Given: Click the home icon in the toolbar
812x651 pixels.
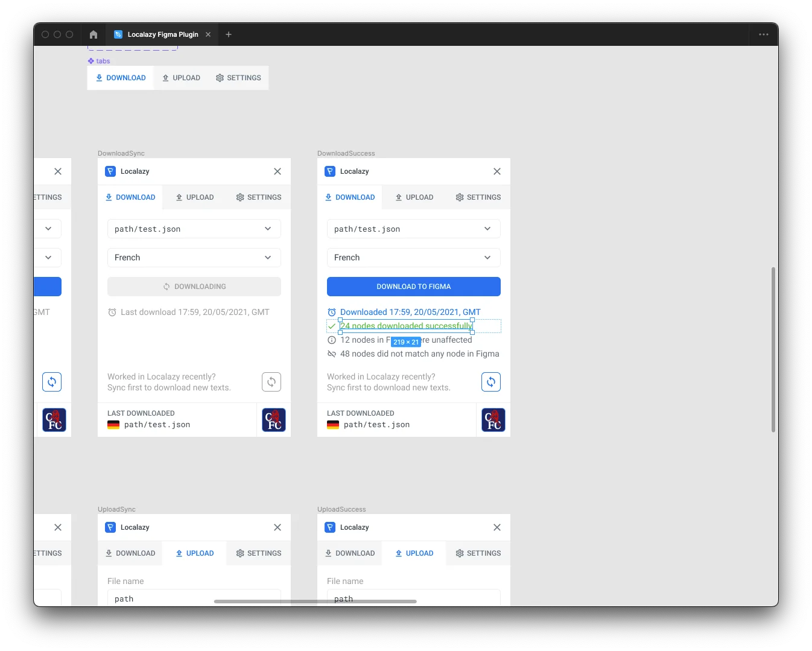Looking at the screenshot, I should click(93, 34).
